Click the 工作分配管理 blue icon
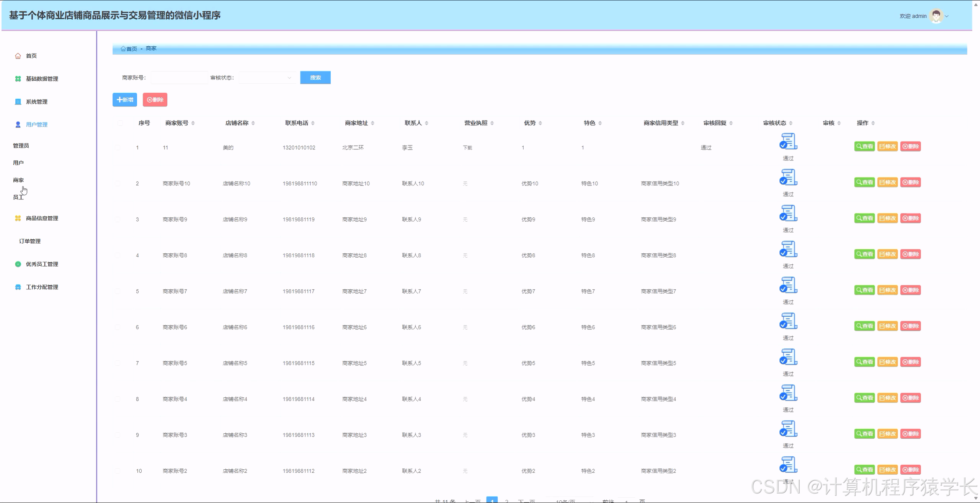The height and width of the screenshot is (503, 980). coord(18,287)
